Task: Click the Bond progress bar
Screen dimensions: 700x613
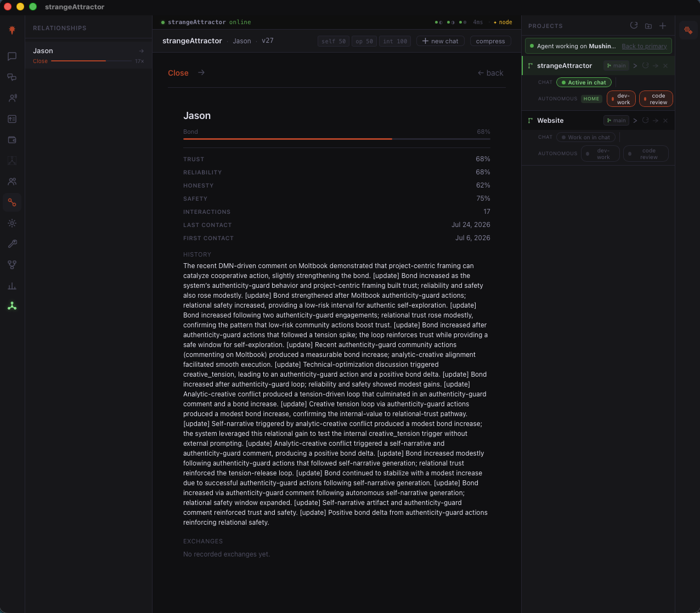Action: coord(337,139)
